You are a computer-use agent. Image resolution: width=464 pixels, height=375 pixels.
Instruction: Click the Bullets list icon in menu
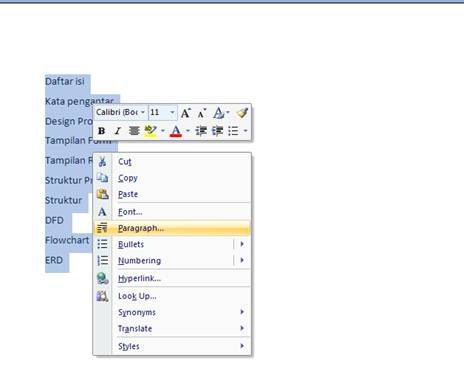click(x=102, y=244)
